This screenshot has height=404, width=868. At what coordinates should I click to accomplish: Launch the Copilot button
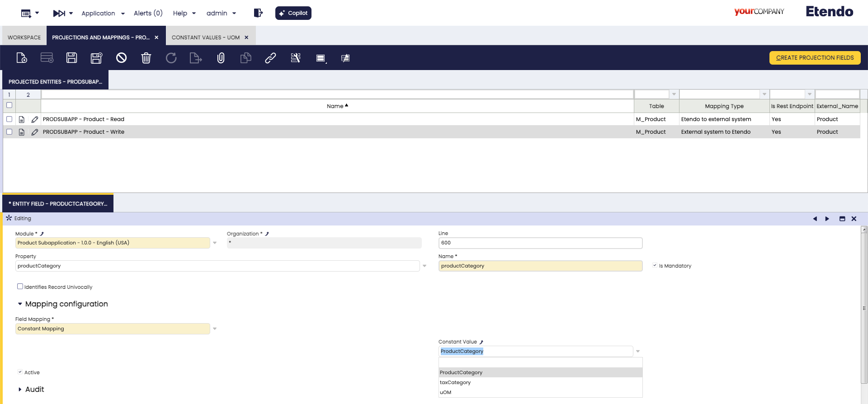tap(293, 13)
